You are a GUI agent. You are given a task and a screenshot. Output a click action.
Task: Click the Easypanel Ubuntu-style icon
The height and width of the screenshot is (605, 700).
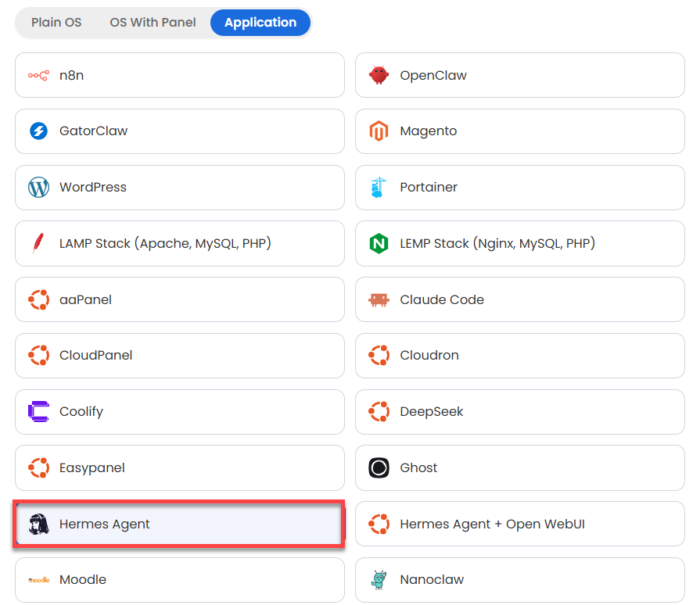click(39, 468)
